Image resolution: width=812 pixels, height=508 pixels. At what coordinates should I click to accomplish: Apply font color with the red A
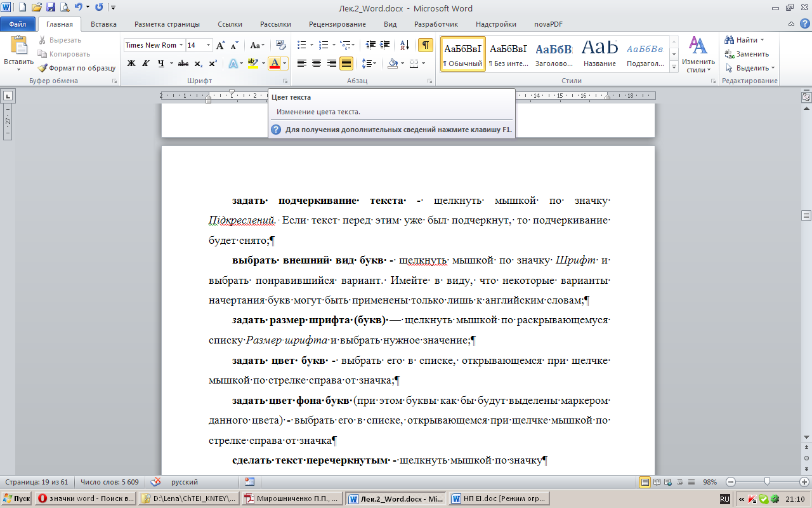click(274, 63)
